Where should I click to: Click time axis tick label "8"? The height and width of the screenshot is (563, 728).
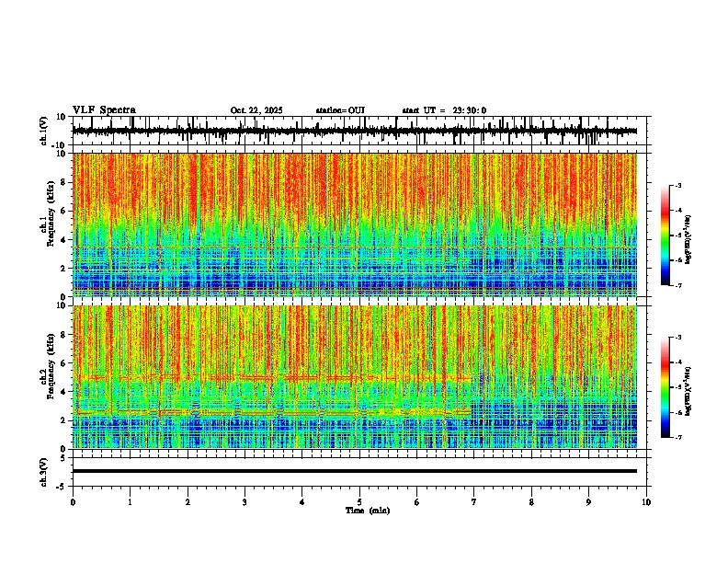(x=531, y=502)
